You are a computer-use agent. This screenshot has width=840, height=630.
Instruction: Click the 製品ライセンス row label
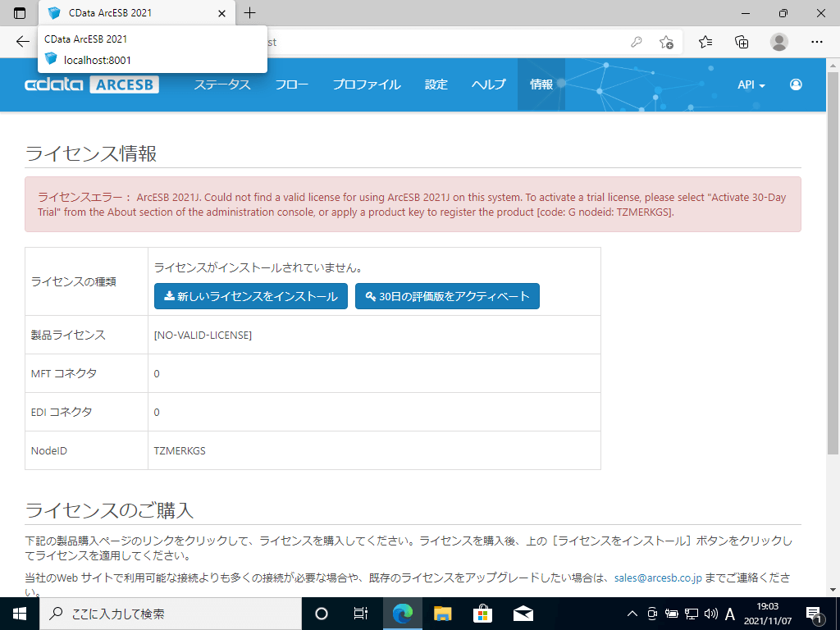(68, 336)
